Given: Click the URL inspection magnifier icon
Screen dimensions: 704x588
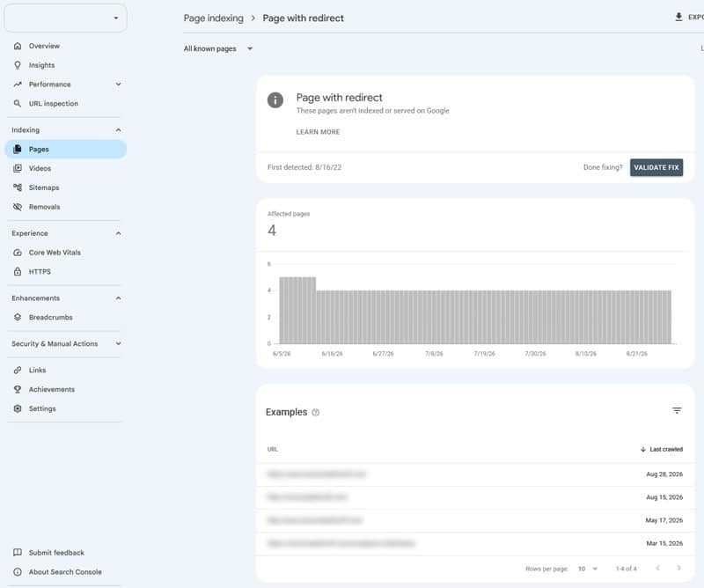Looking at the screenshot, I should pos(18,103).
